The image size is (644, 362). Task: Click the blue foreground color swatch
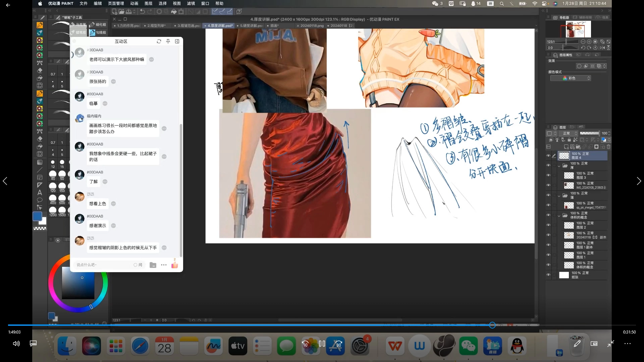pos(37,217)
